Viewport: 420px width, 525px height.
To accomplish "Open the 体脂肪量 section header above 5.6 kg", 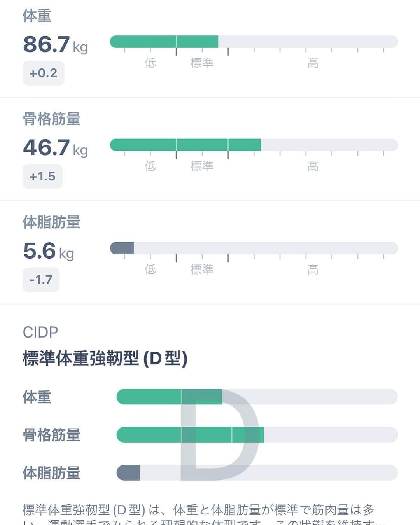I will (51, 222).
